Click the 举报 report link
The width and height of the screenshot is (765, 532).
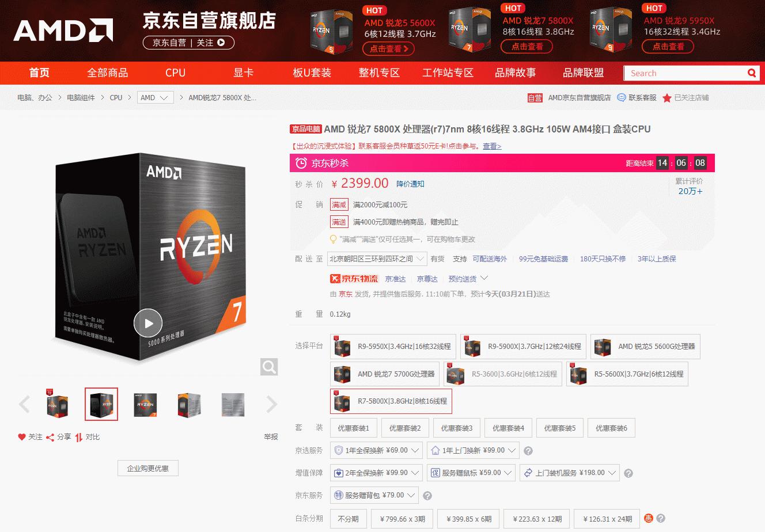tap(271, 437)
